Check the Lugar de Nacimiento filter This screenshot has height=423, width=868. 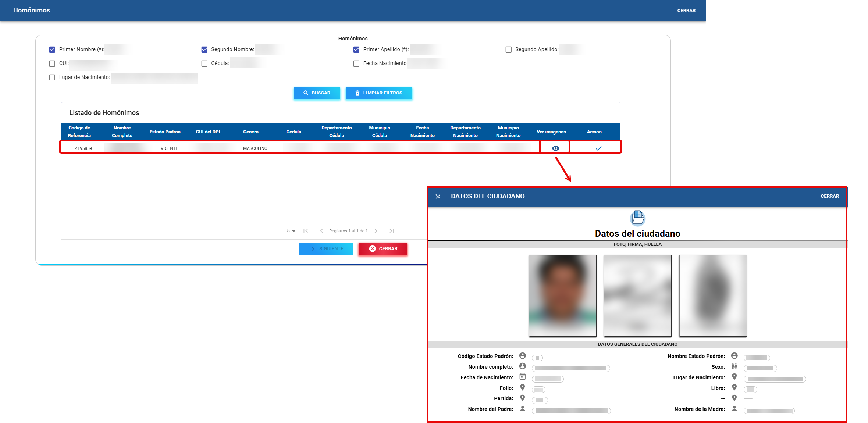(52, 77)
